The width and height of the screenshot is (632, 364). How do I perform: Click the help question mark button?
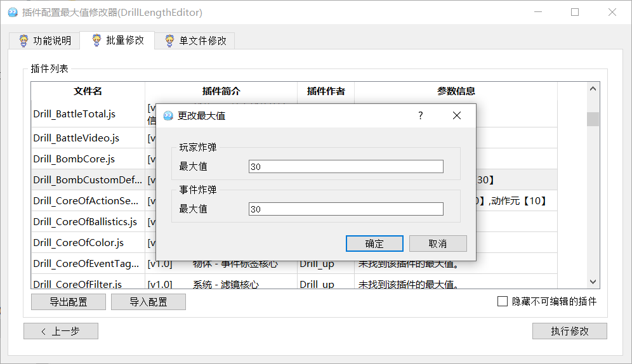pos(420,115)
